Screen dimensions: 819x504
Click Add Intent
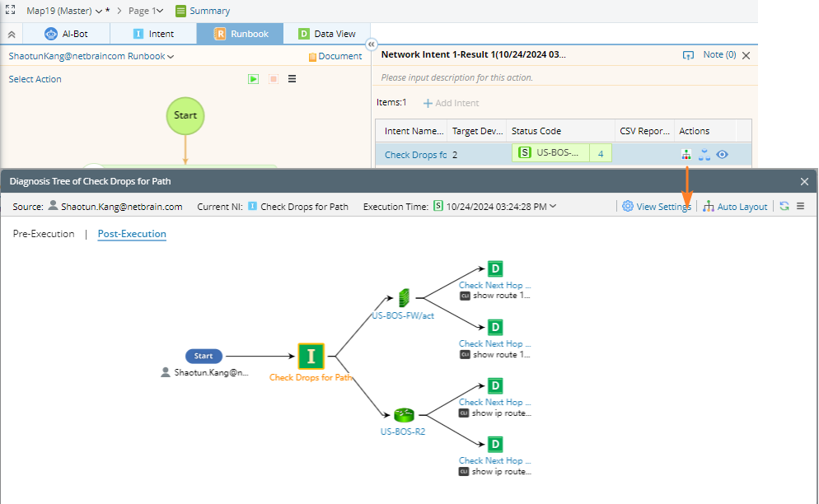[451, 103]
